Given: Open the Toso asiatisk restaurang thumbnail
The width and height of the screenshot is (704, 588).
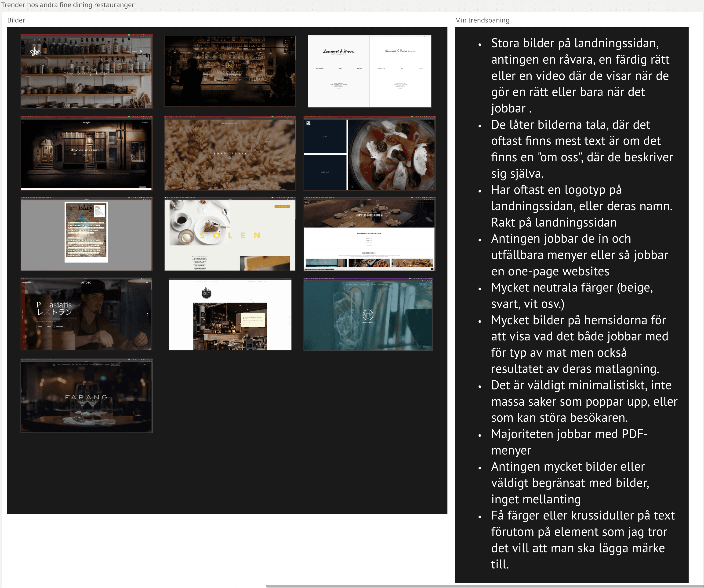Looking at the screenshot, I should pos(87,314).
